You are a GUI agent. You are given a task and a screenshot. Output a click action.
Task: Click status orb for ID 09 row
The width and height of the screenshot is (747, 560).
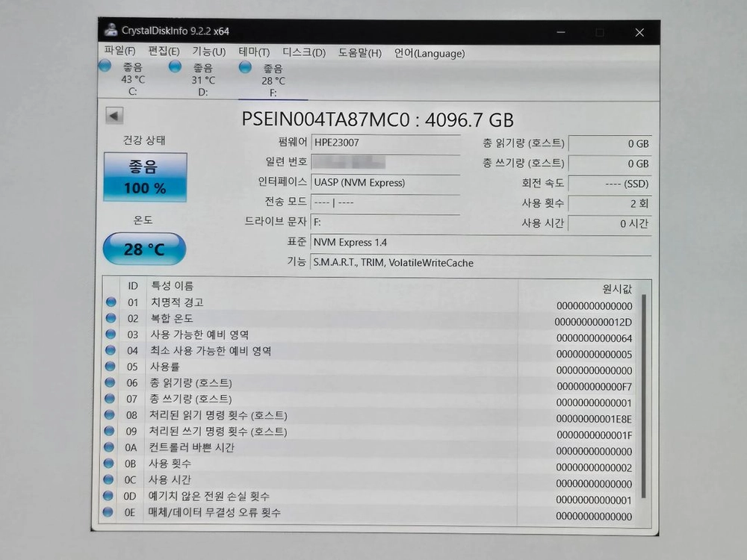[109, 431]
